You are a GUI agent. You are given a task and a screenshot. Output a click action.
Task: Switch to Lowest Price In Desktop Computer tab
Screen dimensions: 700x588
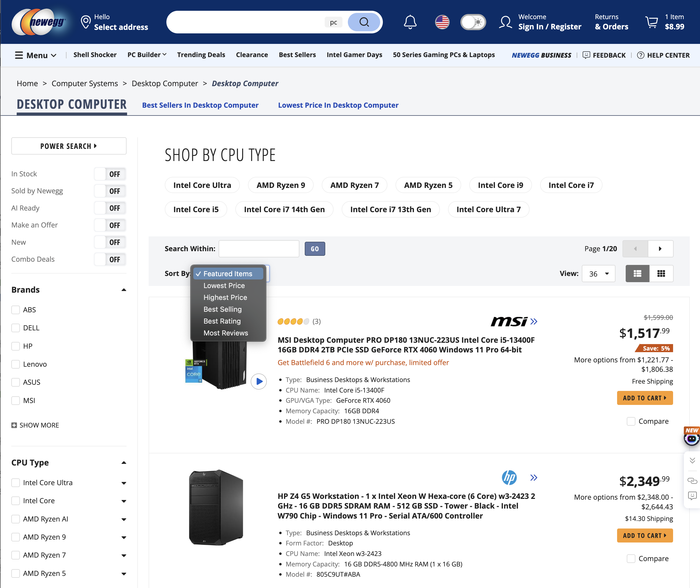[x=338, y=105]
